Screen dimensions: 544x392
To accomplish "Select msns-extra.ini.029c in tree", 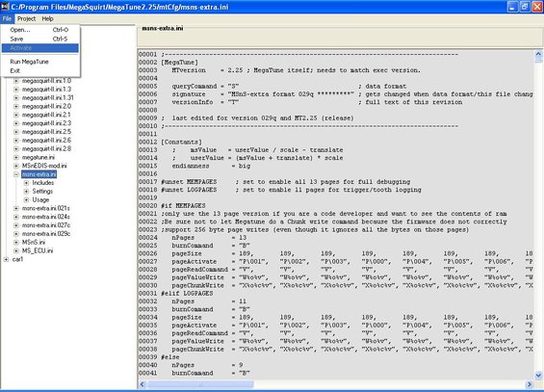I will [46, 234].
